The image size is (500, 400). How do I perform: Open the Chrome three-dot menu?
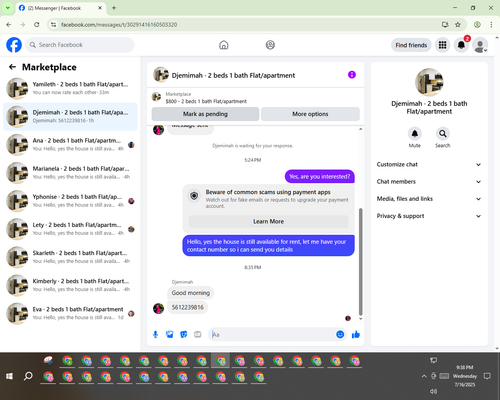pos(491,25)
